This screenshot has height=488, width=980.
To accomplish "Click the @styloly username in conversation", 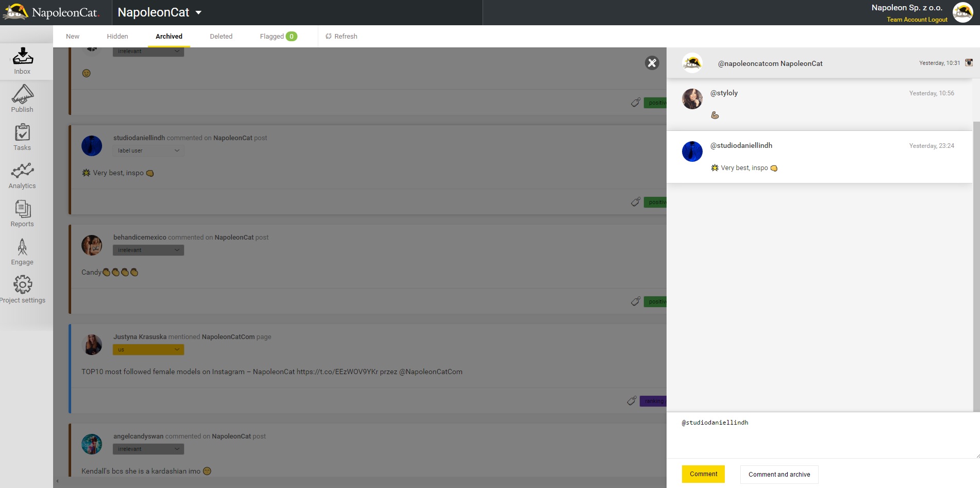I will coord(724,93).
